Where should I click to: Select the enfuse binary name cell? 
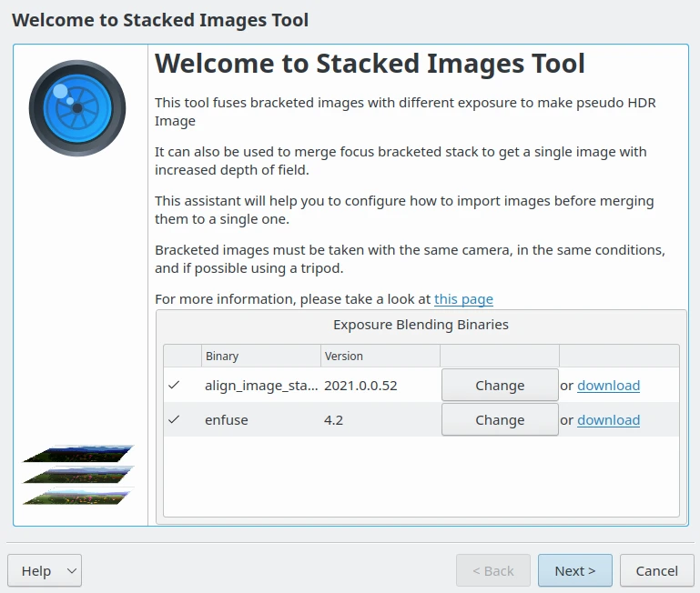pyautogui.click(x=227, y=420)
